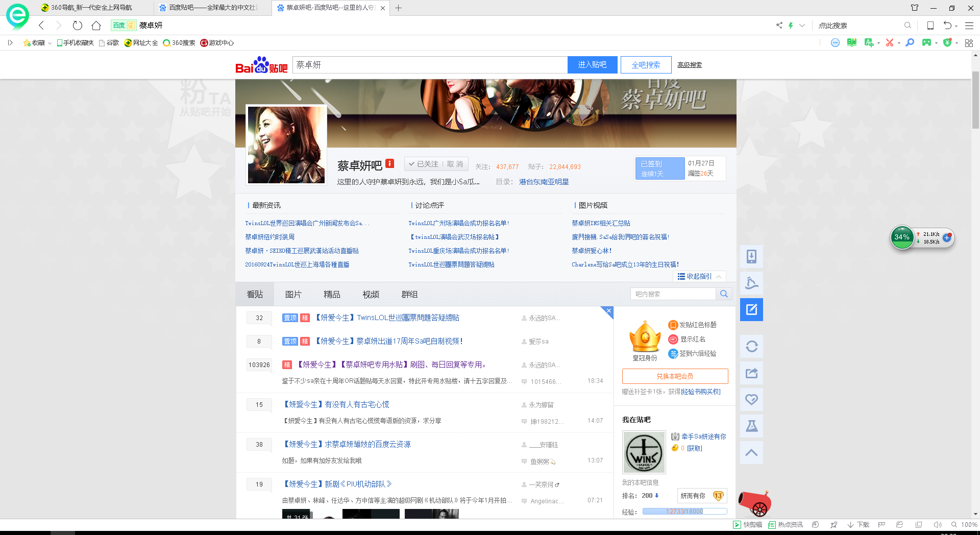Click the share icon in the address bar
The height and width of the screenshot is (535, 980).
pyautogui.click(x=779, y=26)
